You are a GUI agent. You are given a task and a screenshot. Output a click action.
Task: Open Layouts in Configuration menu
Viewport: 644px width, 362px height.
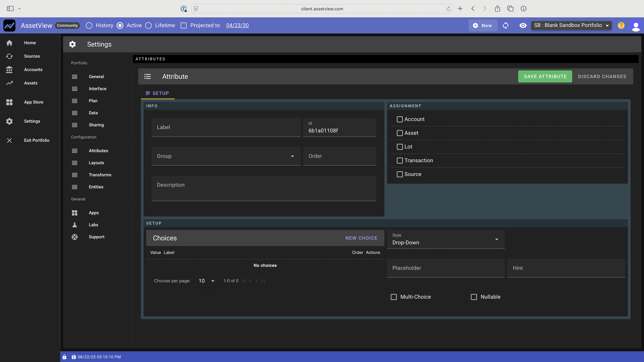click(x=96, y=163)
